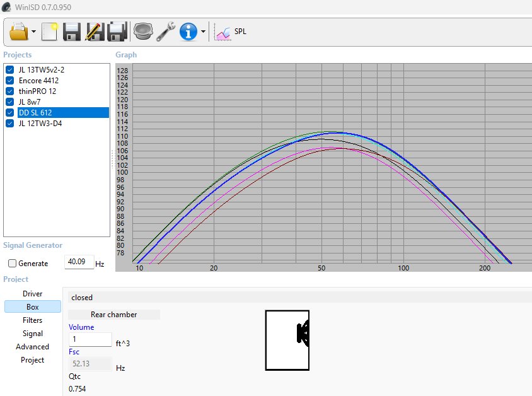Click Save As floppy with pencil icon

(95, 32)
